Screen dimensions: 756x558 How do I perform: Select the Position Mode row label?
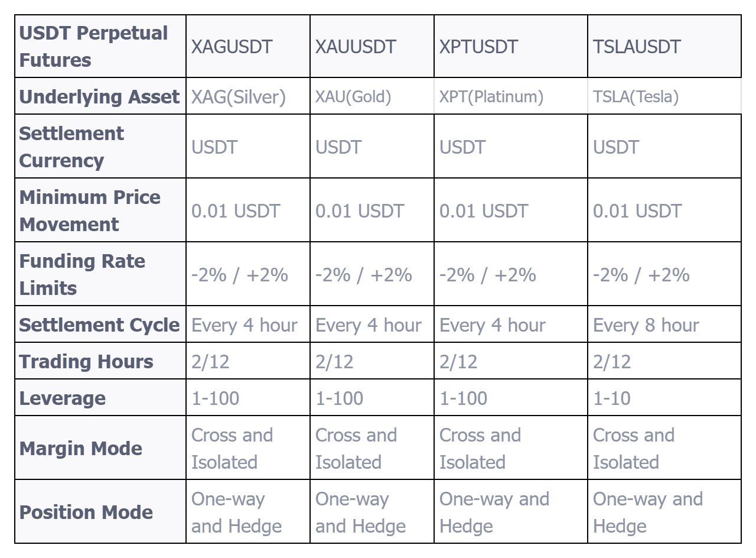click(86, 512)
